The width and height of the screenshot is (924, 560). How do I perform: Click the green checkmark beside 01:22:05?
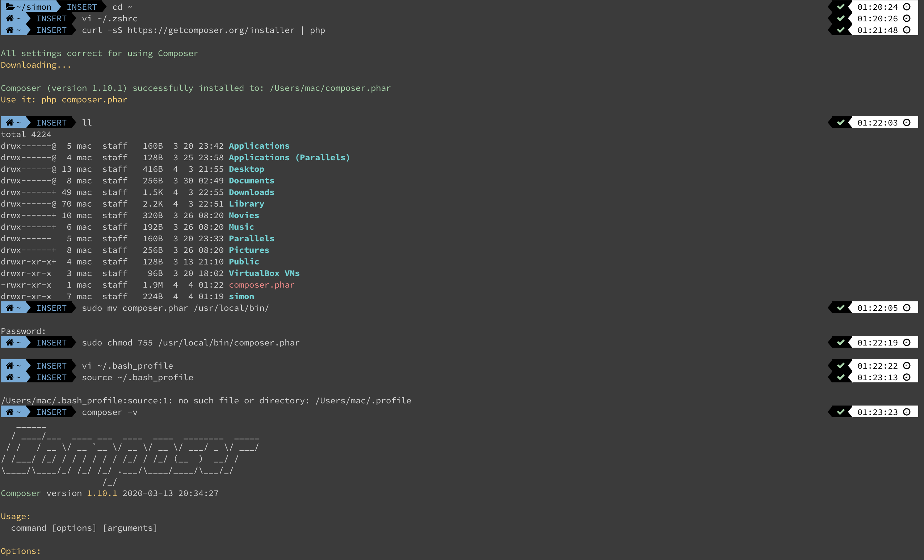click(x=841, y=308)
